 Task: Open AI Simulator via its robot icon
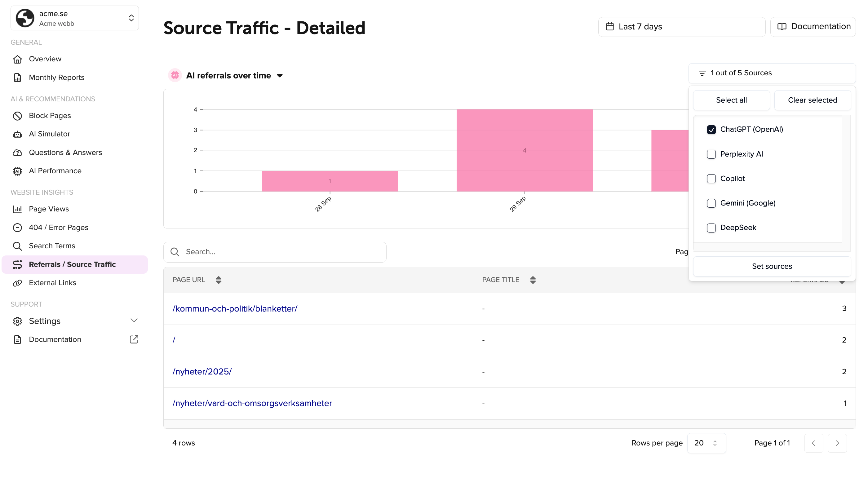[17, 134]
